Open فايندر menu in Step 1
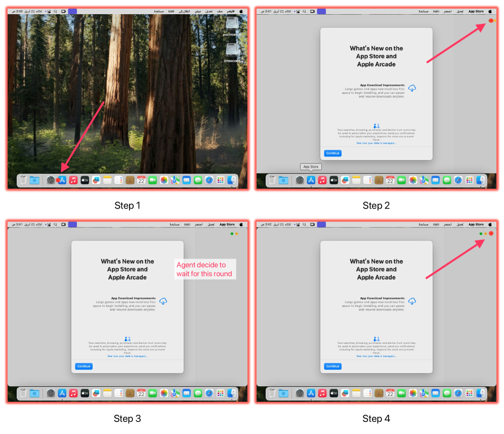 [x=230, y=11]
